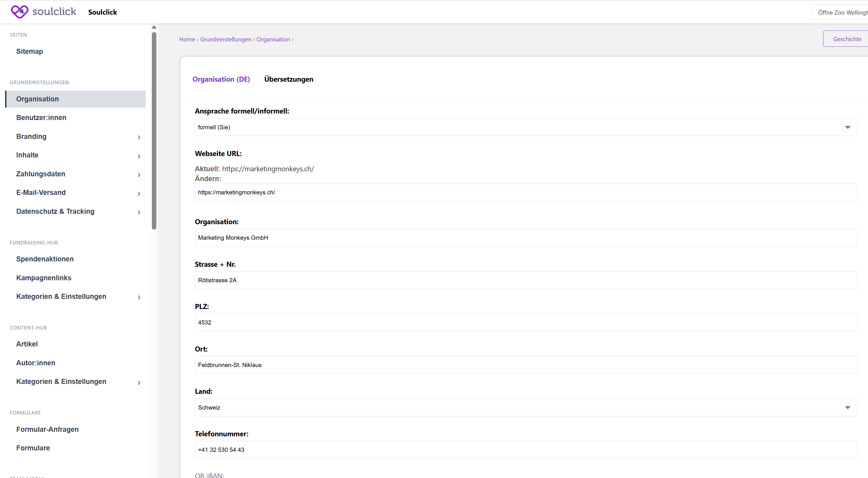Click the sidebar scroll-up arrow
The image size is (868, 478).
click(154, 27)
